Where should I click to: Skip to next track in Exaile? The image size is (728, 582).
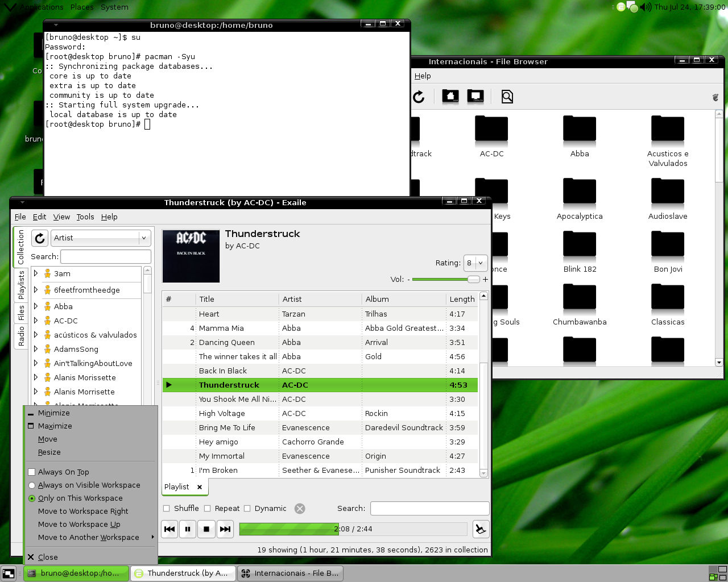pyautogui.click(x=225, y=529)
